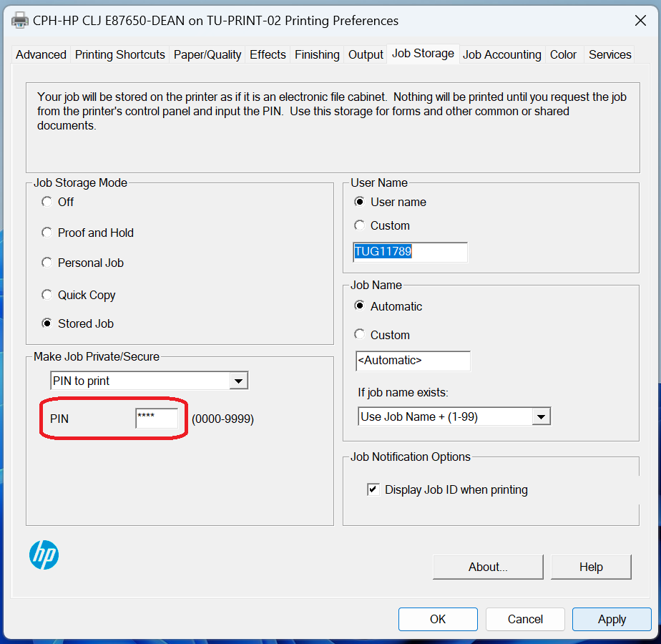The image size is (661, 644).
Task: Select Stored Job mode
Action: point(77,323)
